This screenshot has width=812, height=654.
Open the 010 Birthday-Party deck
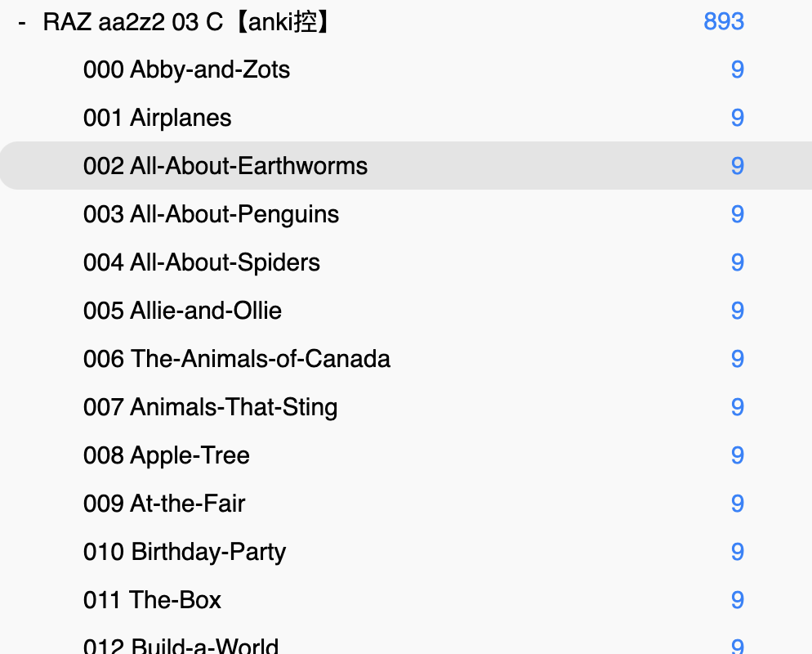tap(184, 552)
